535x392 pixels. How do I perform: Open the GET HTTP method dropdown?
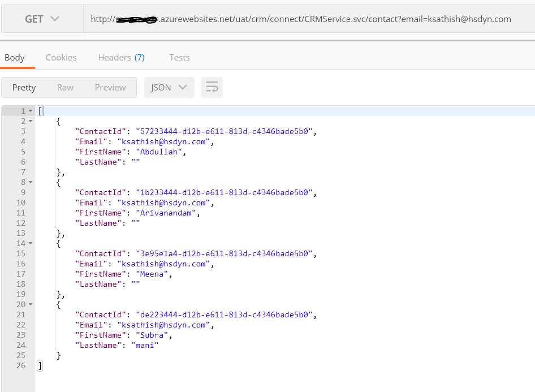(42, 19)
